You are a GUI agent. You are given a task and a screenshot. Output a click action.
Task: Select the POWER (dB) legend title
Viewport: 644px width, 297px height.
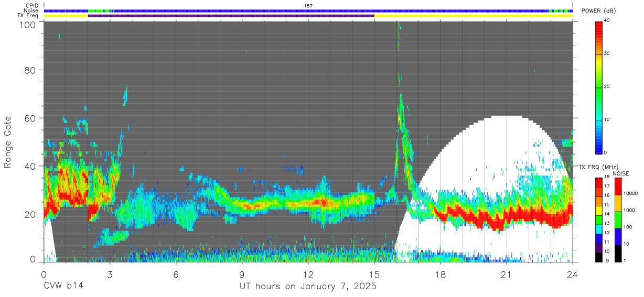598,11
